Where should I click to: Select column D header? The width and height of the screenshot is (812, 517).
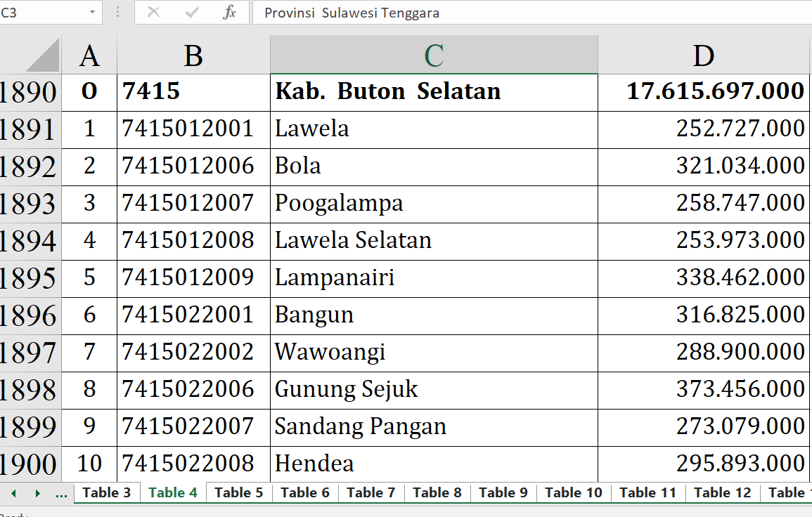click(x=704, y=55)
